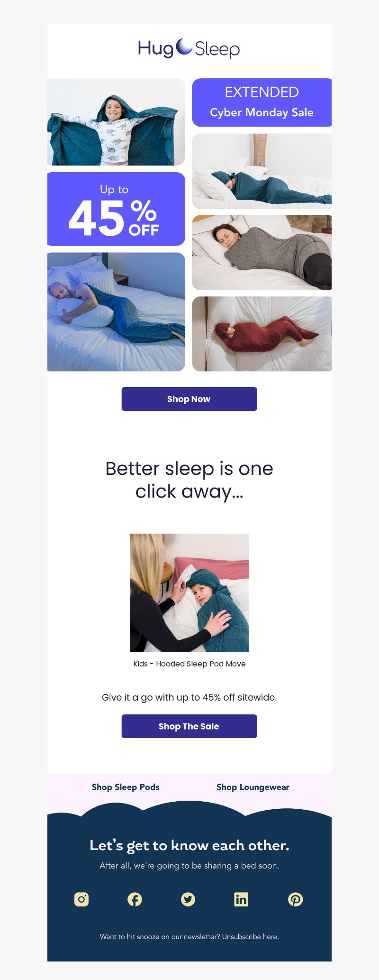This screenshot has width=379, height=980.
Task: Click the Up to 45% OFF banner
Action: coord(116,209)
